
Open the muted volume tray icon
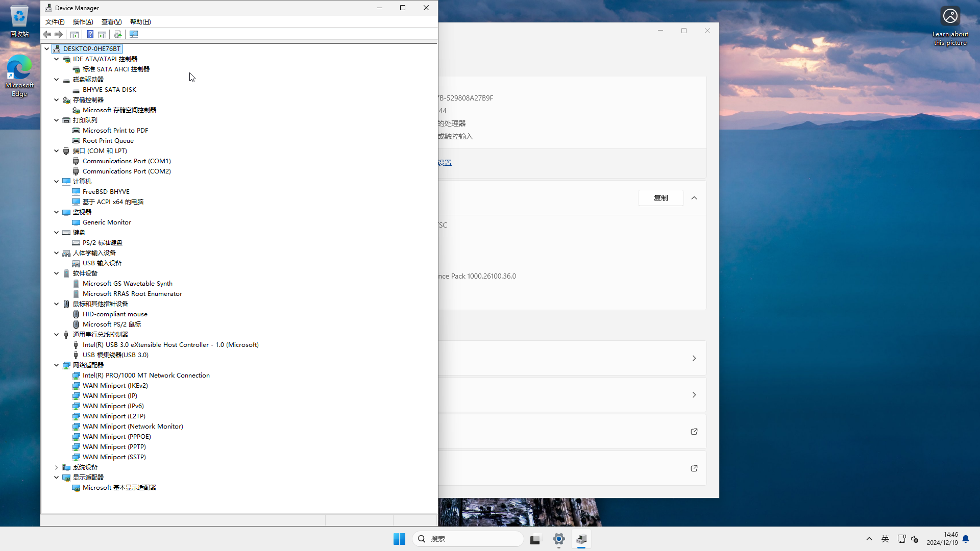click(915, 539)
